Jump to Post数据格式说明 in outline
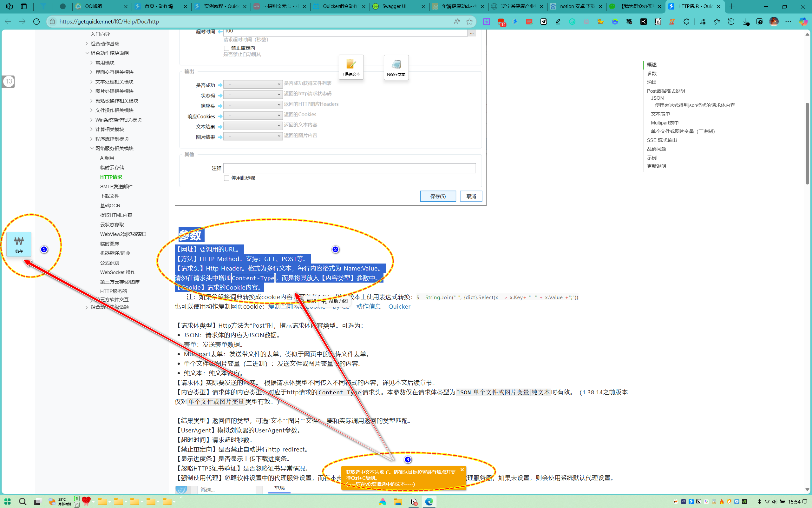The width and height of the screenshot is (812, 508). tap(666, 91)
